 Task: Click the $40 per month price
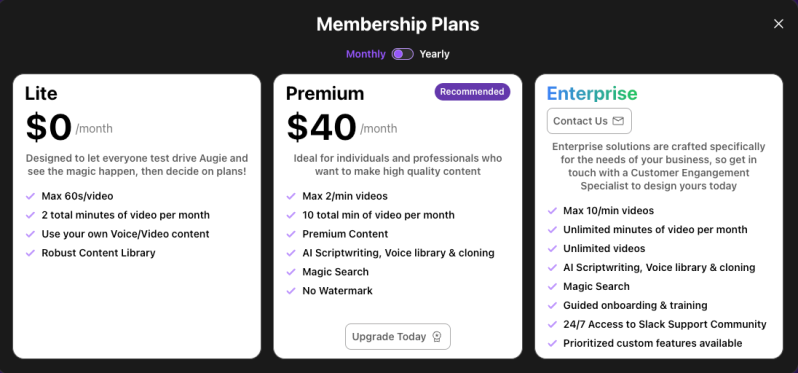341,128
